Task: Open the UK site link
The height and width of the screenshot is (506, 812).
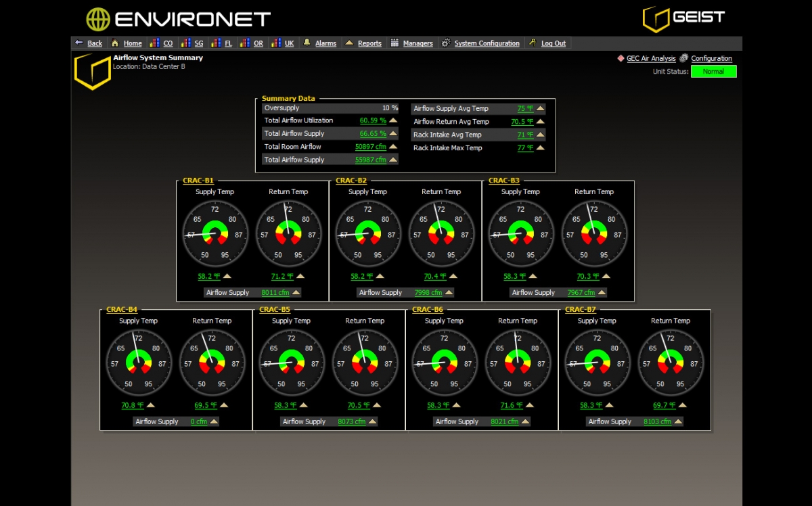Action: pos(289,43)
